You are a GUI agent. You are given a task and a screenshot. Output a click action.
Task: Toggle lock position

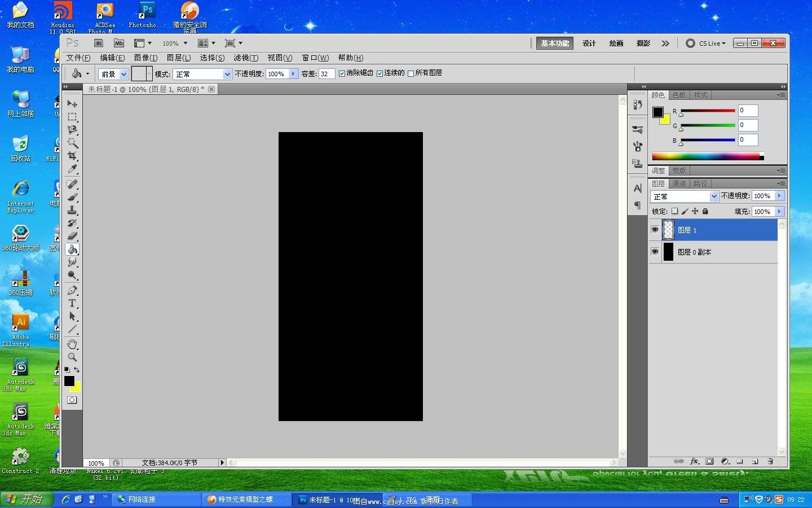(695, 211)
